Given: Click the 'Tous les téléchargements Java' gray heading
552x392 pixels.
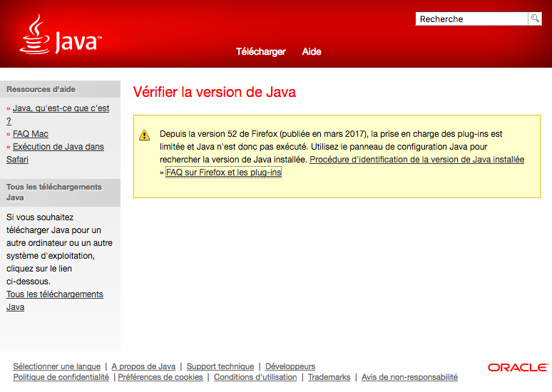Looking at the screenshot, I should [54, 192].
